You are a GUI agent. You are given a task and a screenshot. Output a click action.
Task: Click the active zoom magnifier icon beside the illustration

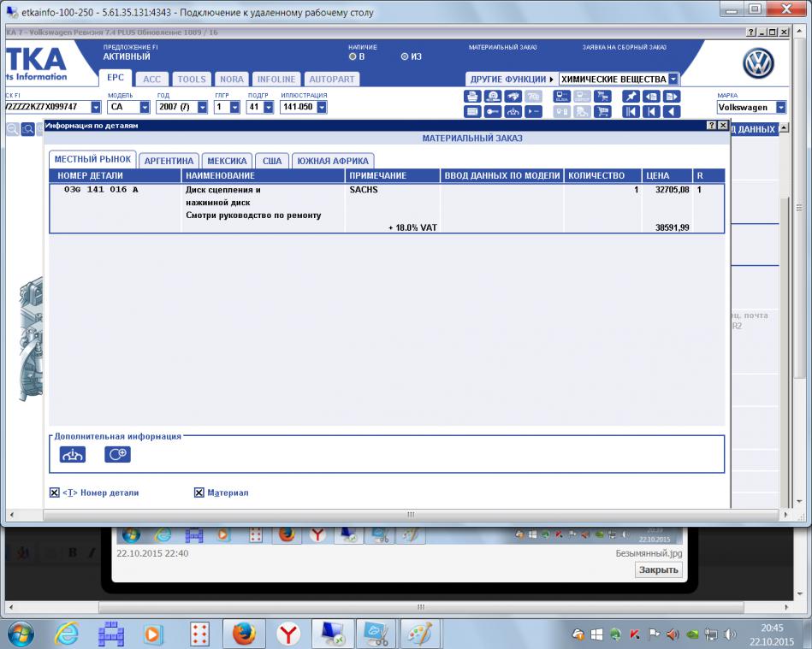[x=28, y=129]
